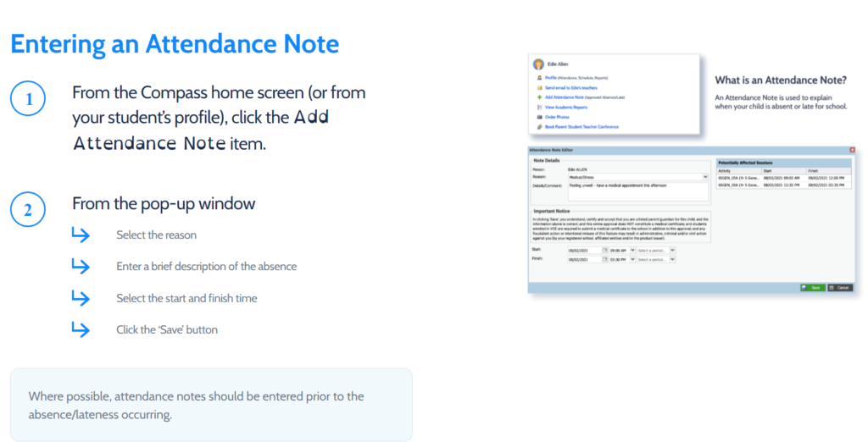Viewport: 868px width, 442px height.
Task: Click the Cancel button in the editor
Action: [x=839, y=288]
